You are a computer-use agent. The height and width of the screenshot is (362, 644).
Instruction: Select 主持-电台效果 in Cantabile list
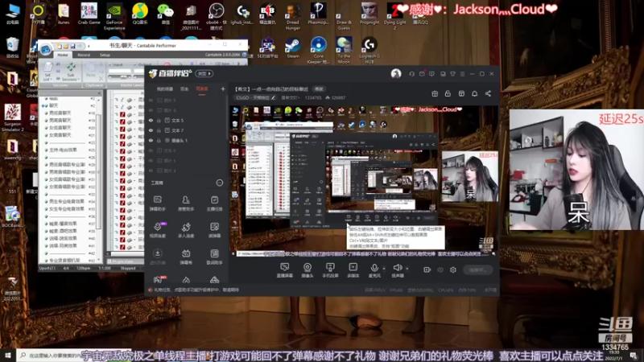tap(63, 150)
